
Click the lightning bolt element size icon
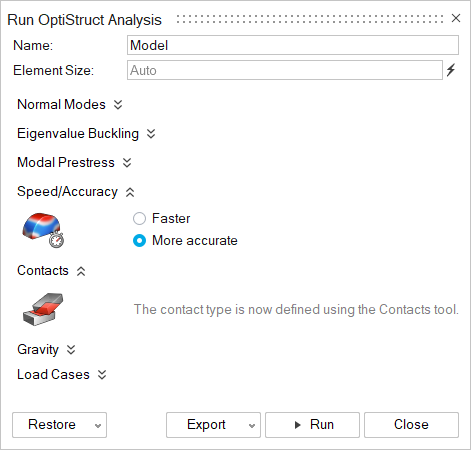451,70
